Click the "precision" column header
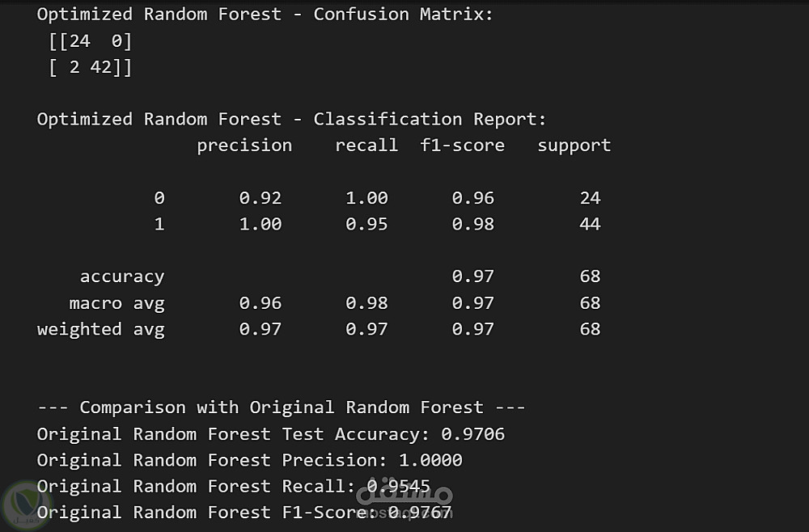Image resolution: width=809 pixels, height=532 pixels. (244, 146)
